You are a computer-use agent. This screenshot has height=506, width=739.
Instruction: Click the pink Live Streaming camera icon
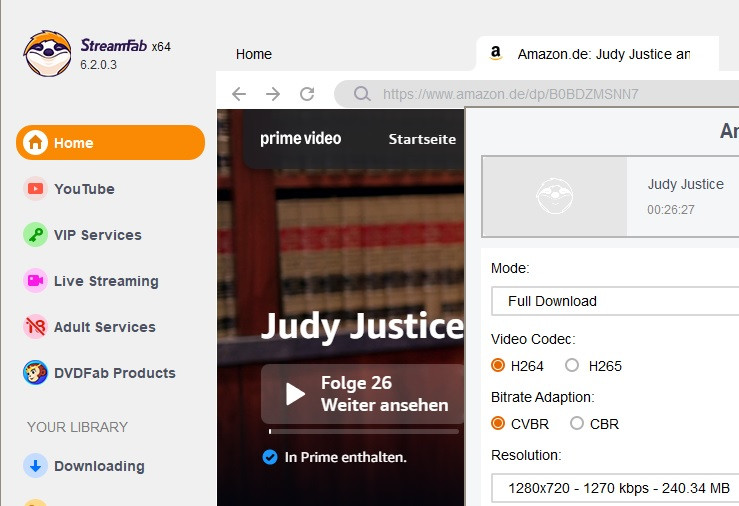tap(35, 281)
